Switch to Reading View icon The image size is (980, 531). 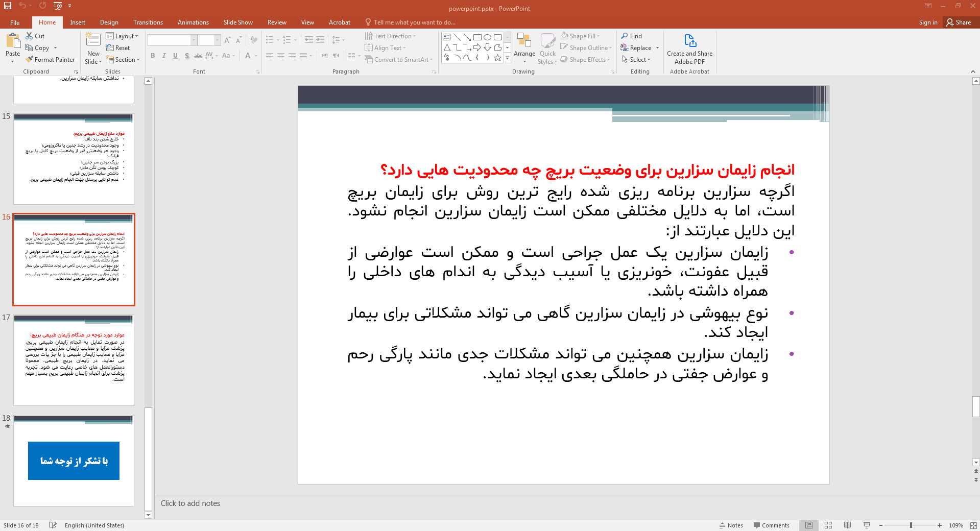pos(848,525)
